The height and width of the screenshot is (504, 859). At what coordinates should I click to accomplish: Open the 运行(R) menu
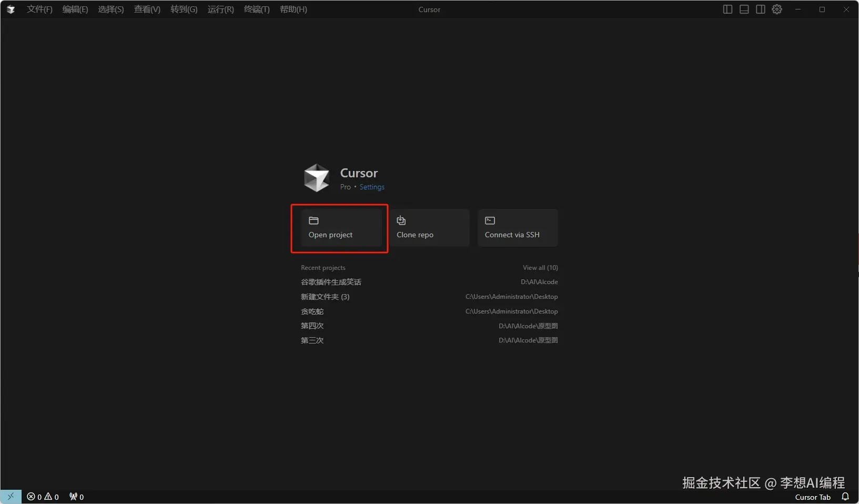point(221,9)
